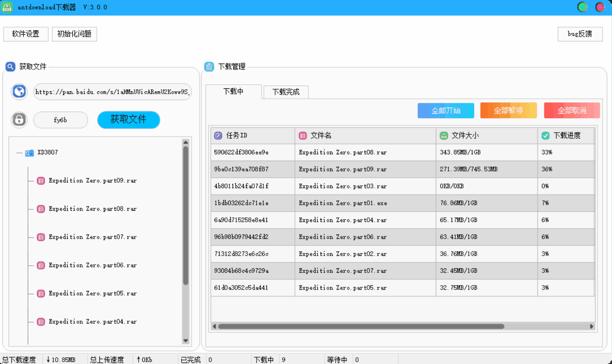Click the search icon beside 获取文件

click(x=10, y=67)
